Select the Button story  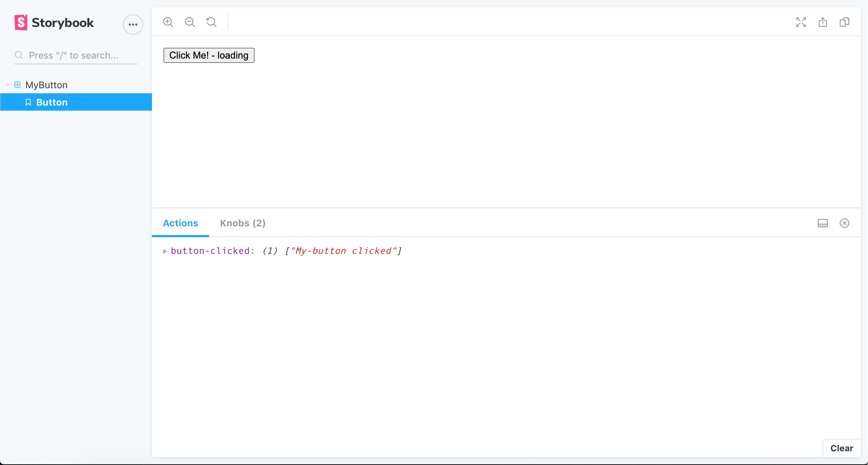pos(52,102)
